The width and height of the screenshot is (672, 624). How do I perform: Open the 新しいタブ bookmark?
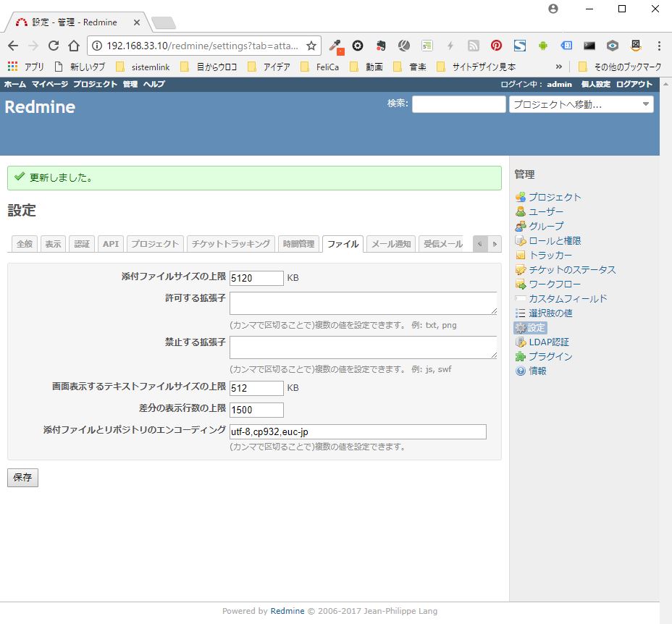click(x=80, y=67)
